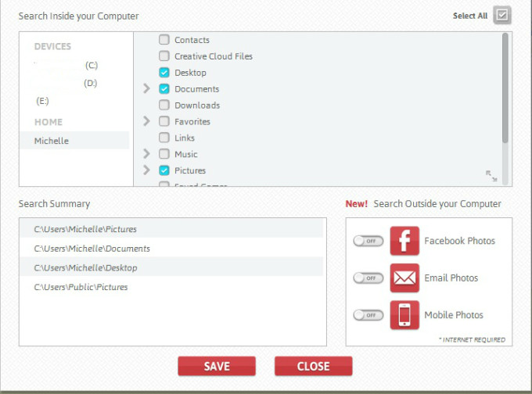
Task: Expand the Documents folder chevron
Action: (x=146, y=89)
